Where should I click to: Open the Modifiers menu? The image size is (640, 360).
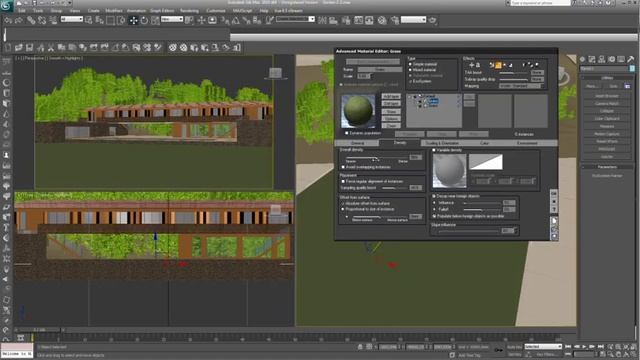point(113,11)
